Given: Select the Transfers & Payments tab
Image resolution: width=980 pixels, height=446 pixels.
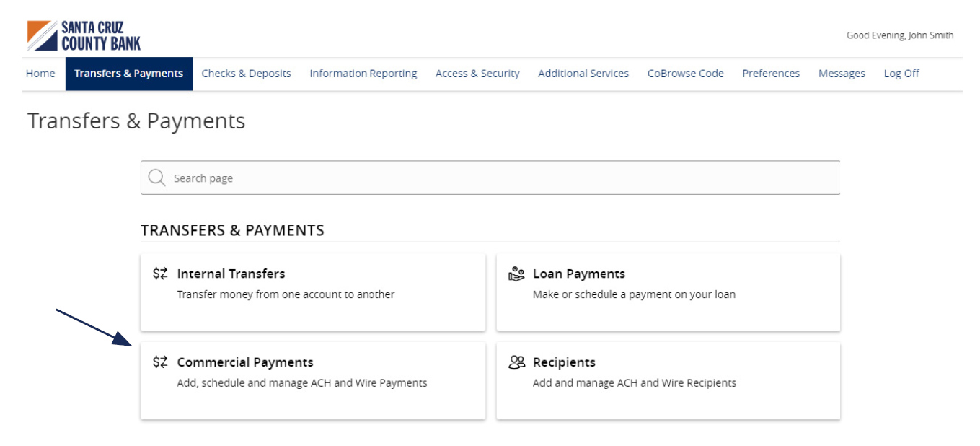Looking at the screenshot, I should [x=129, y=73].
